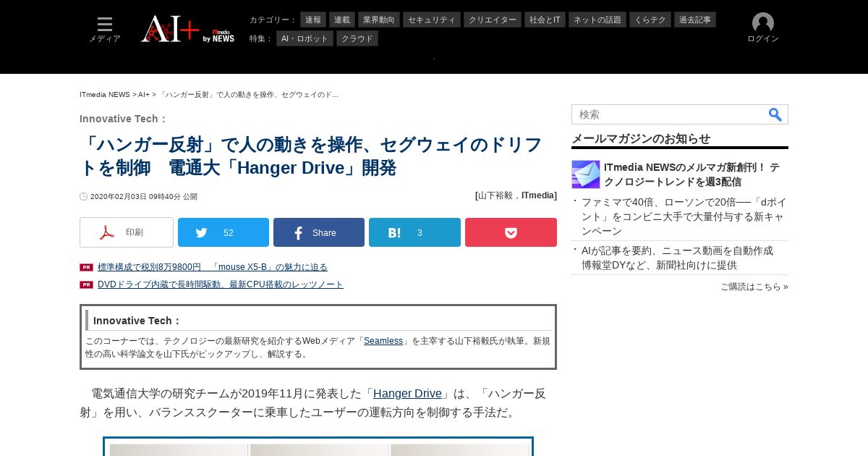Share the article on Facebook
This screenshot has height=456, width=868.
[x=319, y=232]
